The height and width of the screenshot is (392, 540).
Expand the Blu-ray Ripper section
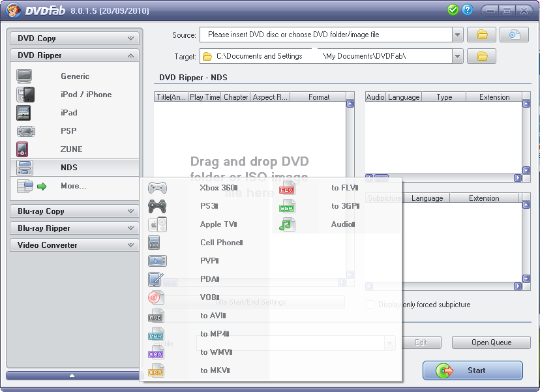pyautogui.click(x=75, y=228)
